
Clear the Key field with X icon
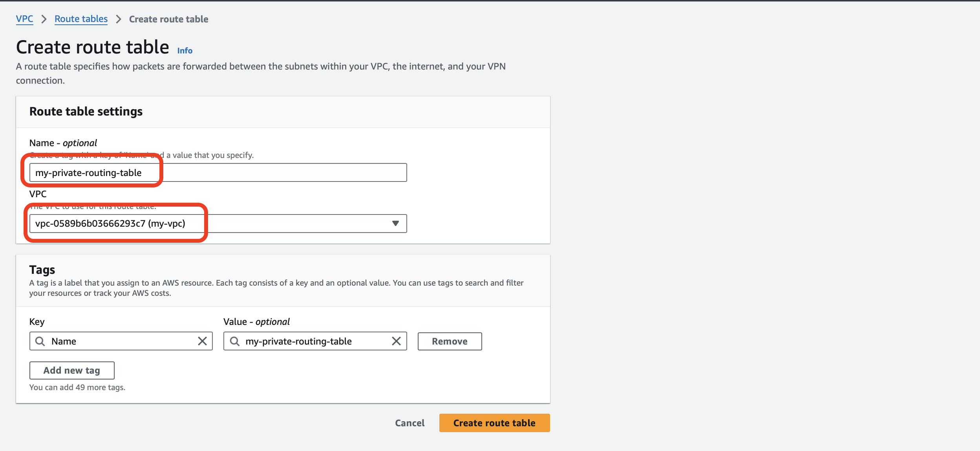pyautogui.click(x=202, y=341)
